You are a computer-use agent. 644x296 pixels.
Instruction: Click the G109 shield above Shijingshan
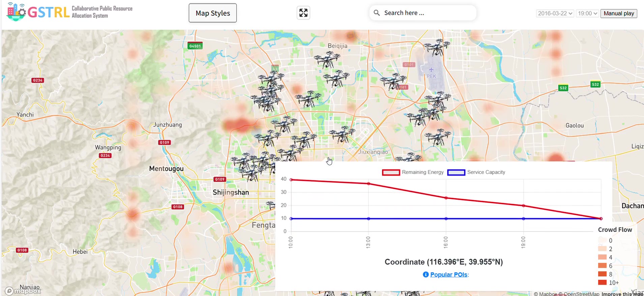tap(220, 179)
